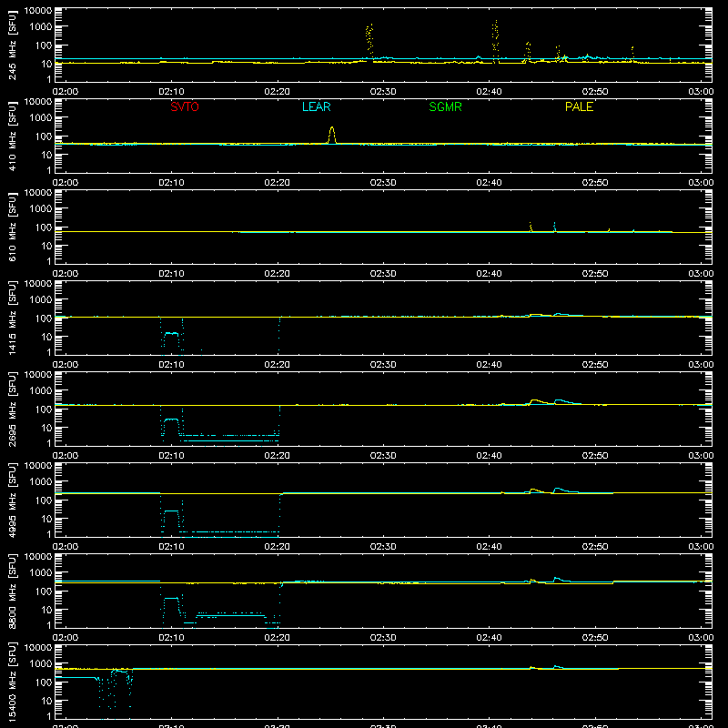This screenshot has width=728, height=728.
Task: Click the cyan LEAR station label
Action: [x=316, y=106]
